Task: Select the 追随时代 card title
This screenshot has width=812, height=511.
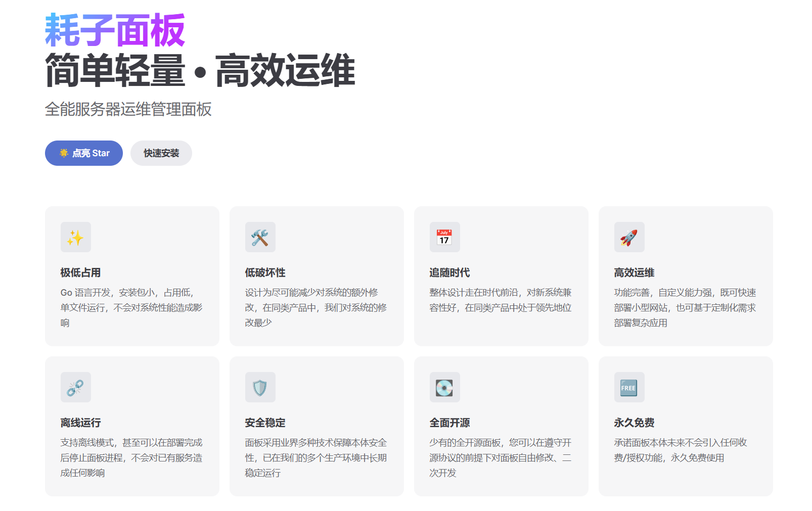Action: [449, 272]
